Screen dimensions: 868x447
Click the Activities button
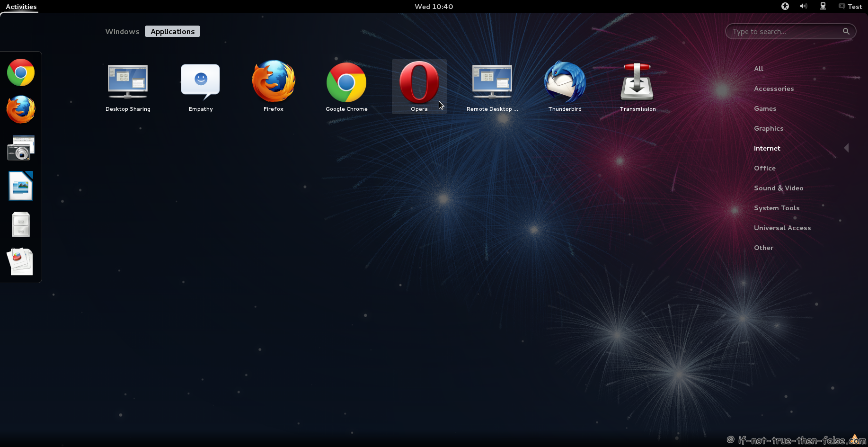[x=21, y=7]
